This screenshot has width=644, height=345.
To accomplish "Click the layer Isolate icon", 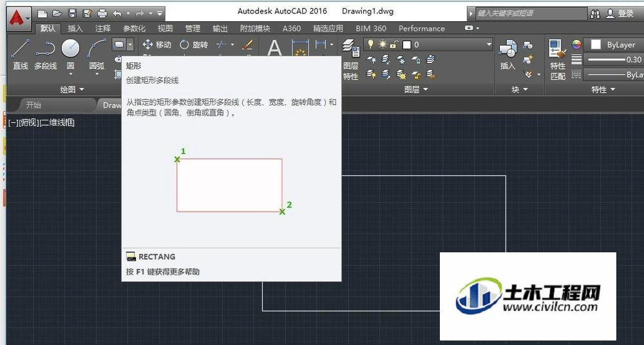I will (386, 61).
